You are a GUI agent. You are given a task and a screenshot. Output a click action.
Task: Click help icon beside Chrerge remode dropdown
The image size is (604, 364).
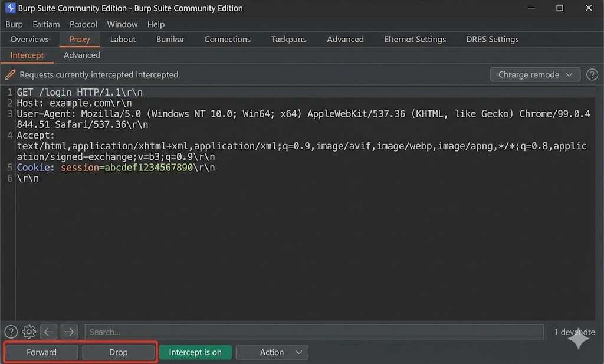click(592, 75)
